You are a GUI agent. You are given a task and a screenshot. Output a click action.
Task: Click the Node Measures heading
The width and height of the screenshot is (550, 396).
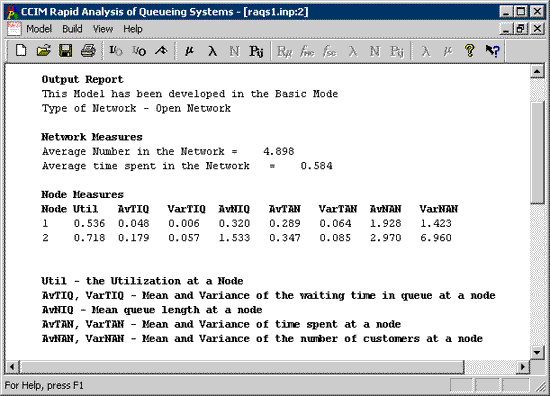tap(82, 194)
